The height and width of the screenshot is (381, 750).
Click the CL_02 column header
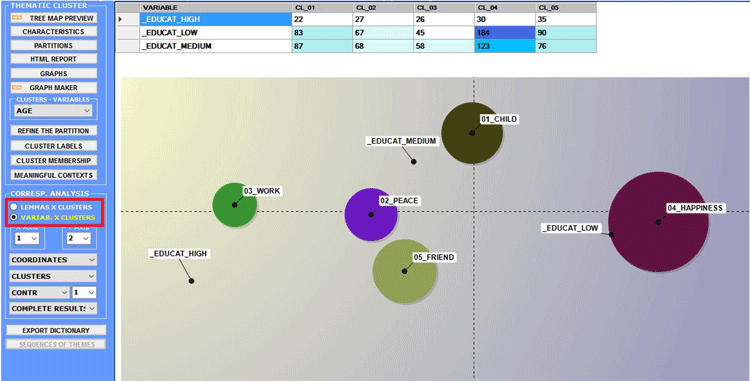pyautogui.click(x=383, y=8)
